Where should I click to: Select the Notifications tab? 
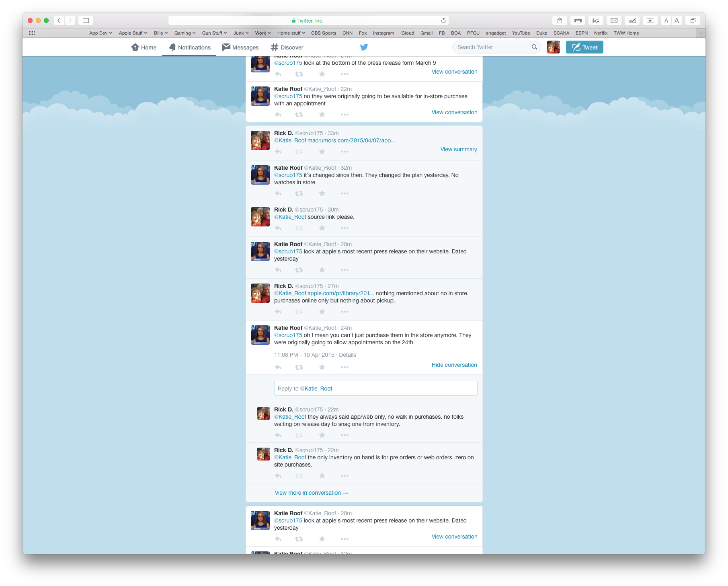tap(189, 47)
